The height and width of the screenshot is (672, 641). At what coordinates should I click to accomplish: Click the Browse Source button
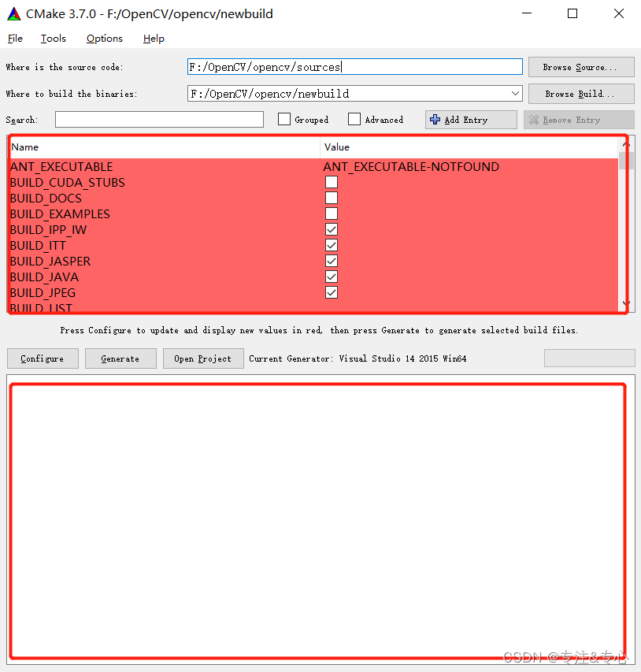581,67
